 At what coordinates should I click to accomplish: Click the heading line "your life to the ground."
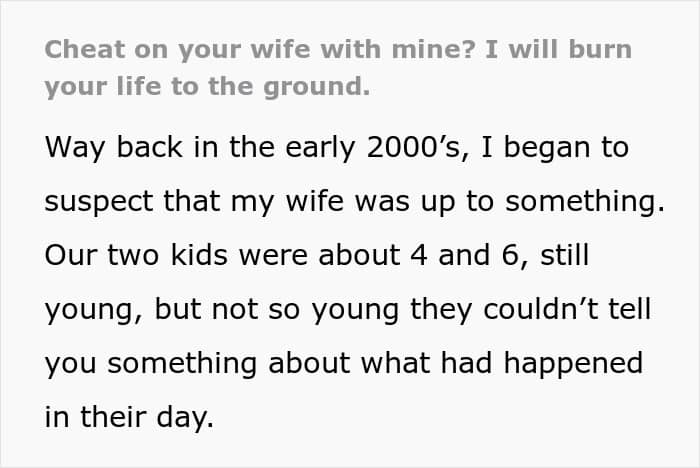tap(207, 87)
